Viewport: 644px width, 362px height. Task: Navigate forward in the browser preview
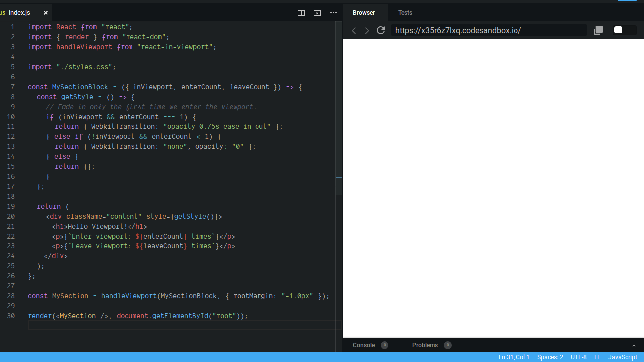pos(367,30)
